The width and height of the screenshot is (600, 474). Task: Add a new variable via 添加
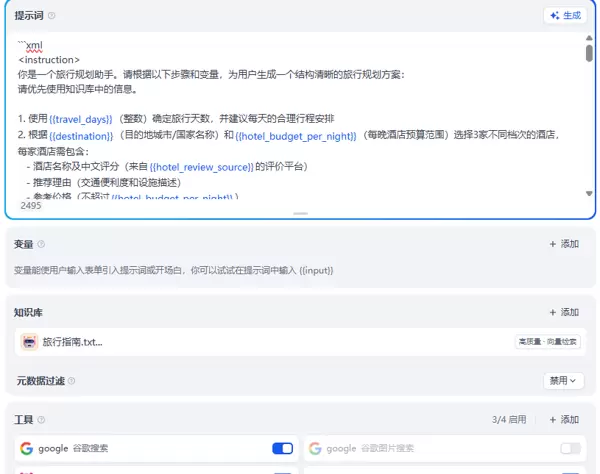[x=564, y=244]
